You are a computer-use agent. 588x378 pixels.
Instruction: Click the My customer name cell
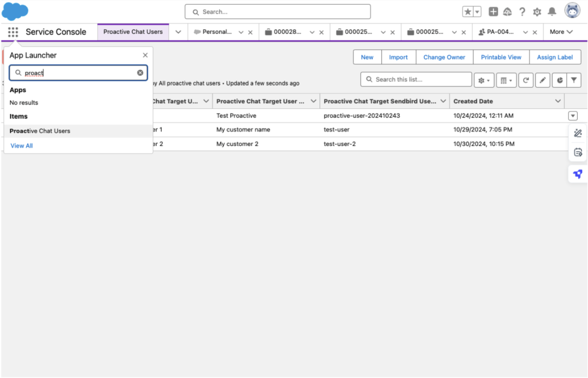[x=243, y=130]
